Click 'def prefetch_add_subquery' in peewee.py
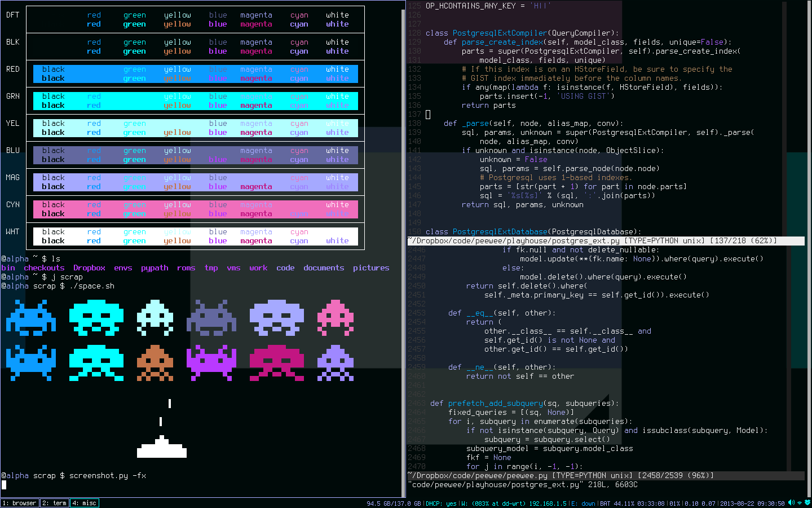Viewport: 812px width, 508px height. pyautogui.click(x=486, y=404)
